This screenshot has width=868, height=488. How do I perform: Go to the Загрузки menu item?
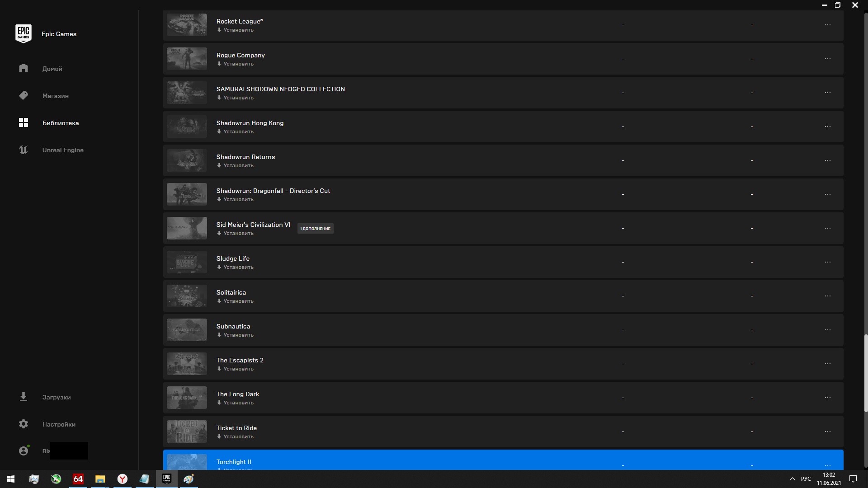click(x=57, y=397)
